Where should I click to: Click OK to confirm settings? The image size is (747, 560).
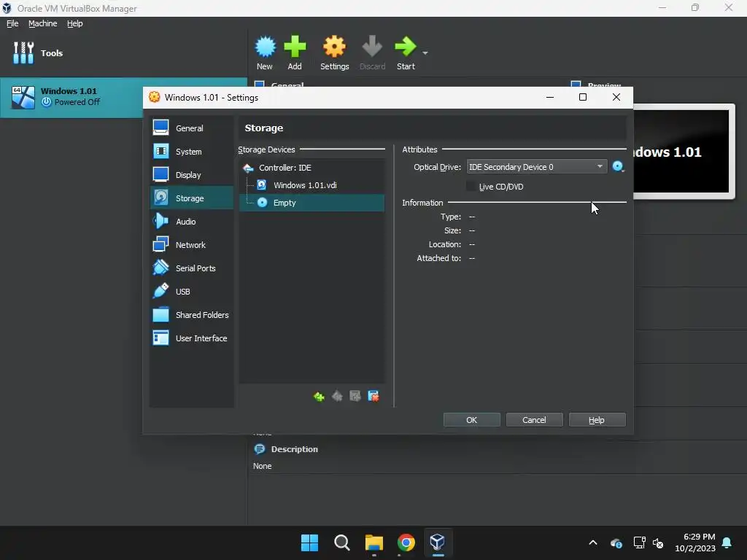point(472,420)
